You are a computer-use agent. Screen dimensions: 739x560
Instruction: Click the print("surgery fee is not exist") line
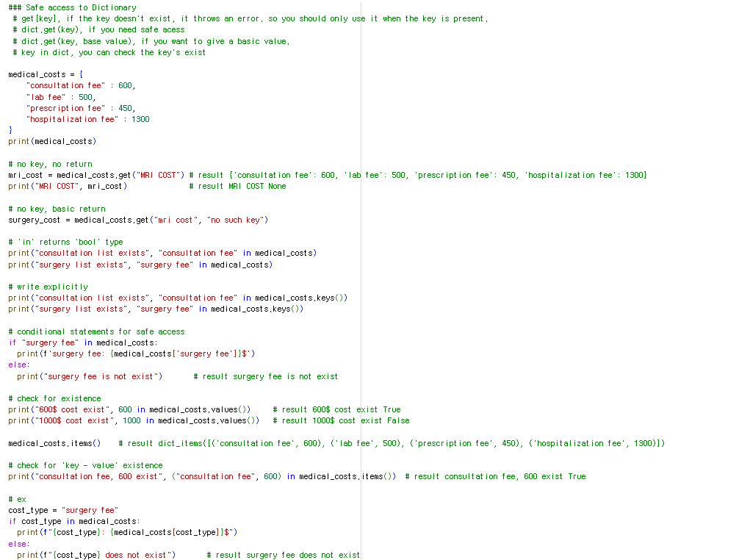point(90,376)
